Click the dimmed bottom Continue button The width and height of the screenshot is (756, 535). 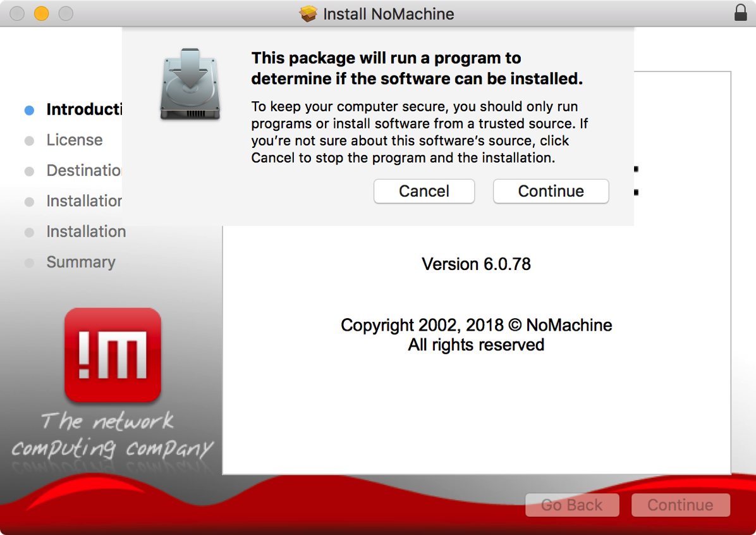[x=680, y=505]
